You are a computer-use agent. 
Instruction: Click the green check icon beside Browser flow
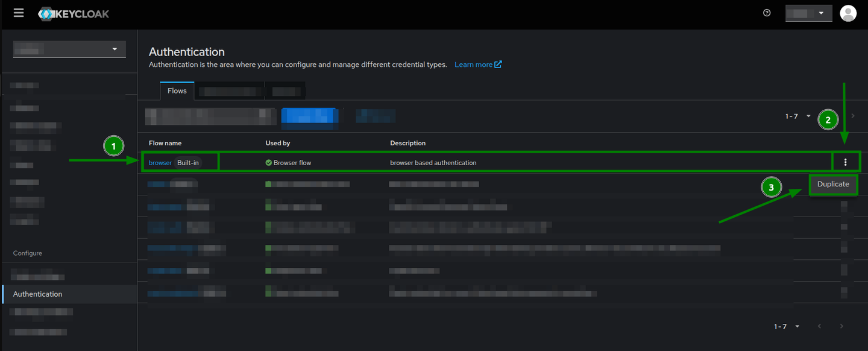click(x=269, y=162)
